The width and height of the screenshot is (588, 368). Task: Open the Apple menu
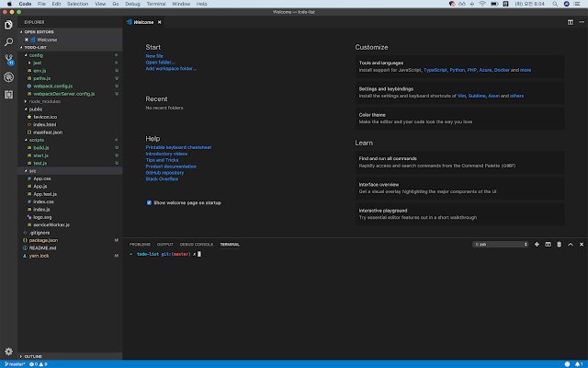click(9, 4)
